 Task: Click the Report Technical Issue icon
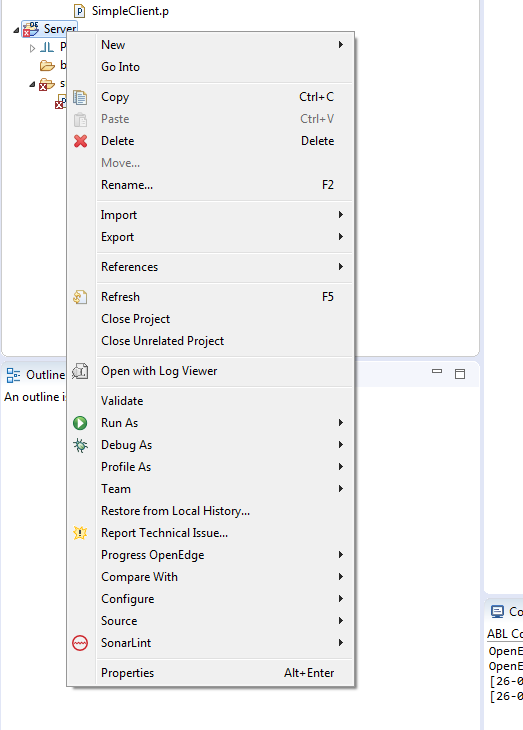(x=80, y=533)
